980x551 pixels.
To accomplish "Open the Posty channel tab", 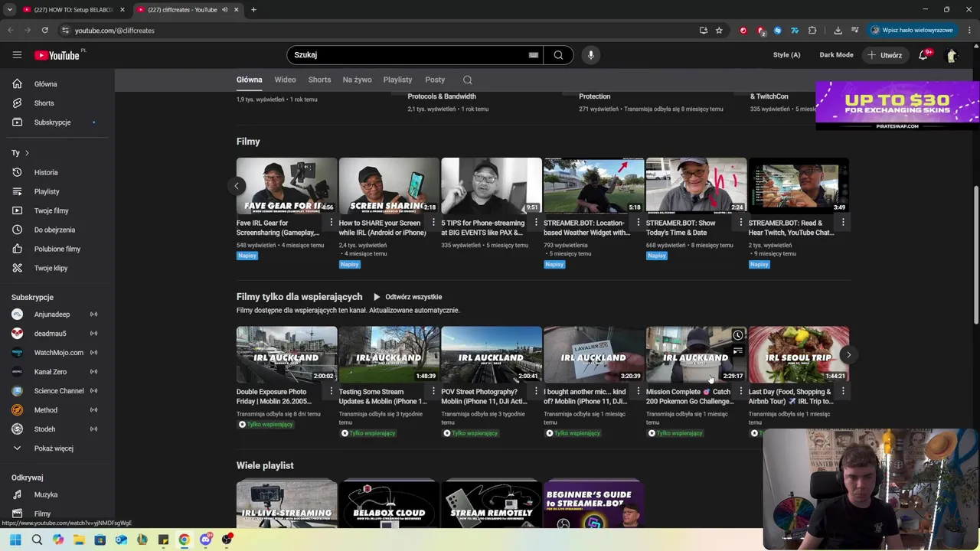I will (435, 80).
